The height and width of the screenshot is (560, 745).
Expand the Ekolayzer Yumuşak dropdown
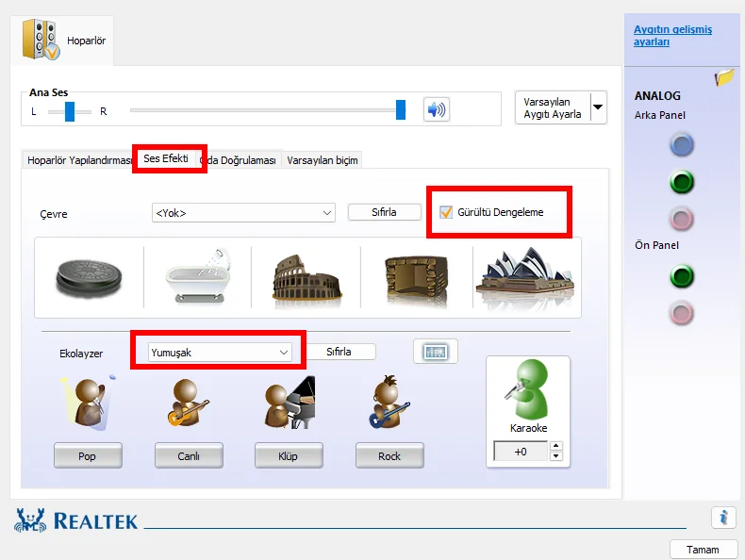pos(220,353)
